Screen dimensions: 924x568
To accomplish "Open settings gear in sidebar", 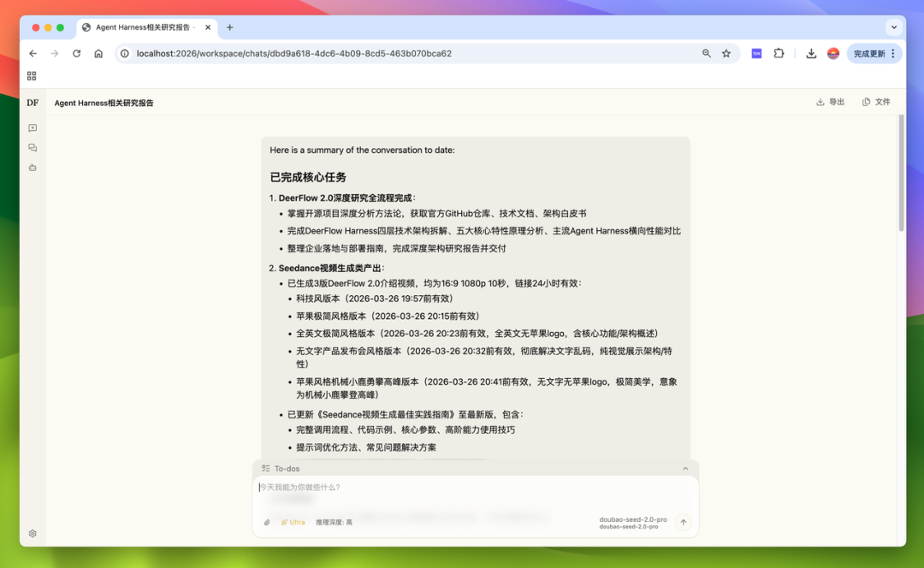I will (x=33, y=533).
